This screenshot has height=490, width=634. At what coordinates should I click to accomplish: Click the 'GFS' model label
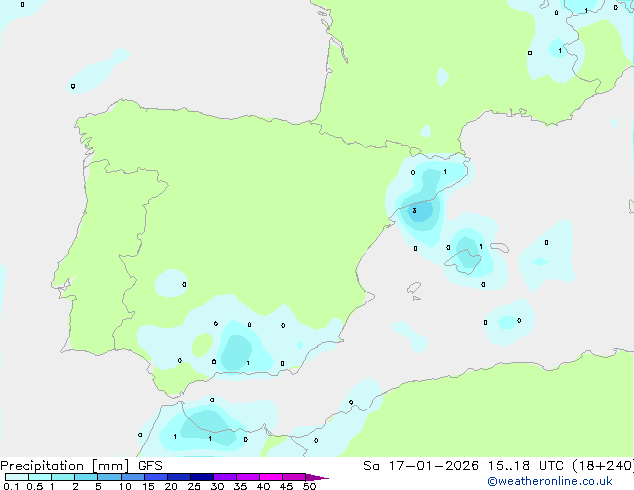coord(150,466)
